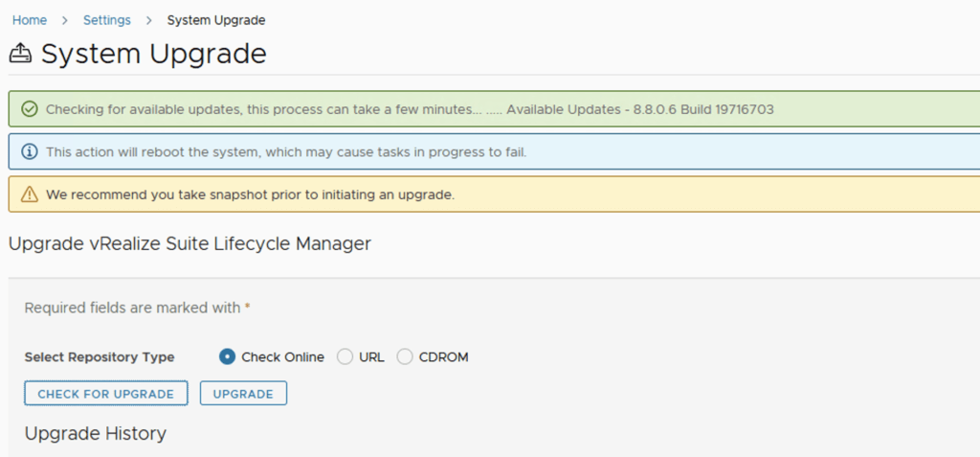980x457 pixels.
Task: Click the System Upgrade icon beside the page title
Action: 20,55
